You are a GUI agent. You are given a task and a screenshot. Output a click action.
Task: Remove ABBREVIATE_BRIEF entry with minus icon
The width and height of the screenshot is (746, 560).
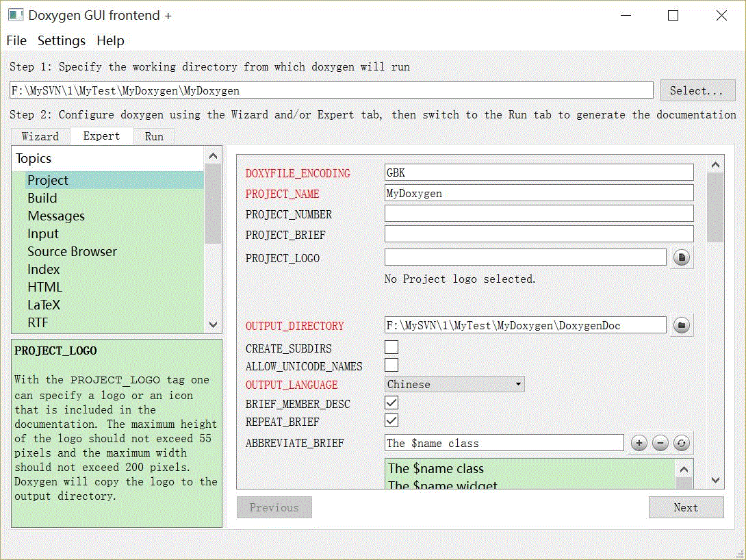coord(660,443)
